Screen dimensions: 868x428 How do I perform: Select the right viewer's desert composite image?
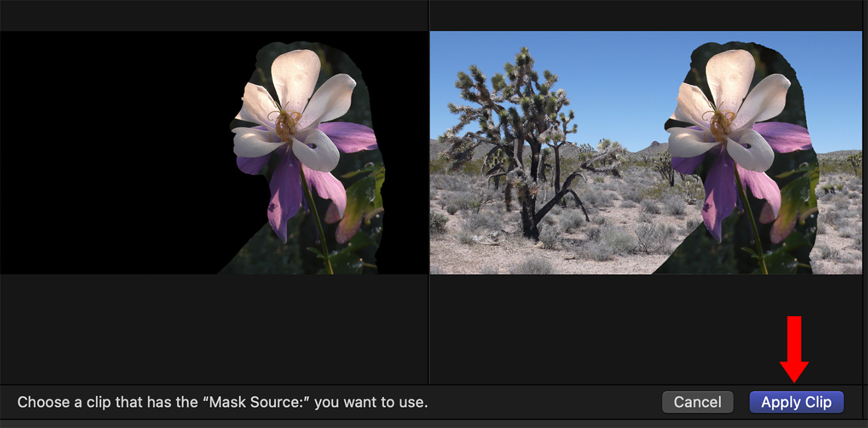(x=646, y=153)
